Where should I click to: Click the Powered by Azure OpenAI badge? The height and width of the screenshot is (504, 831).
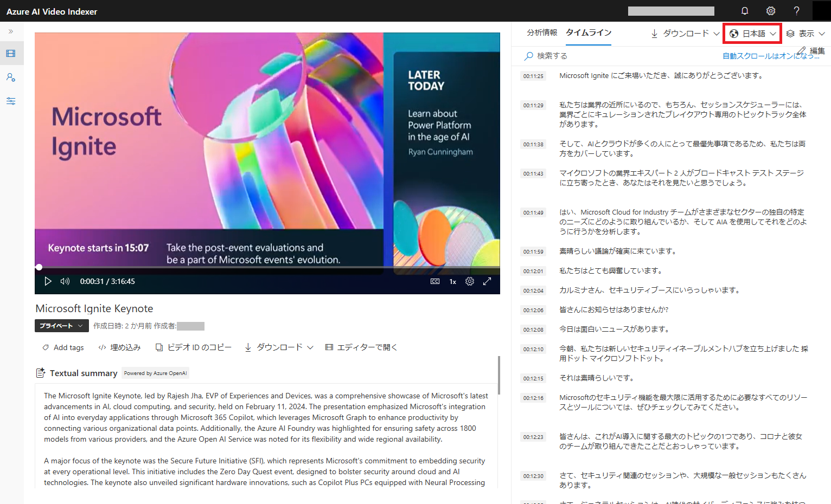coord(155,373)
